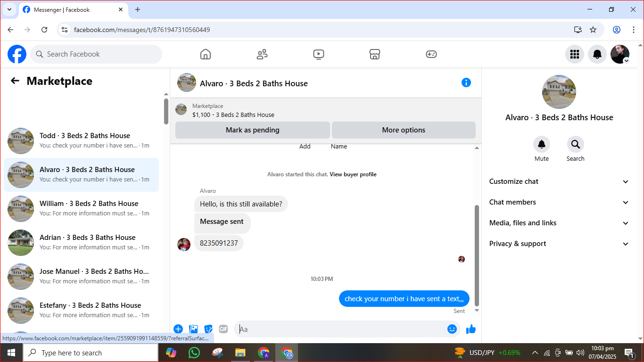Open Copilot from the taskbar
This screenshot has width=644, height=362.
171,353
